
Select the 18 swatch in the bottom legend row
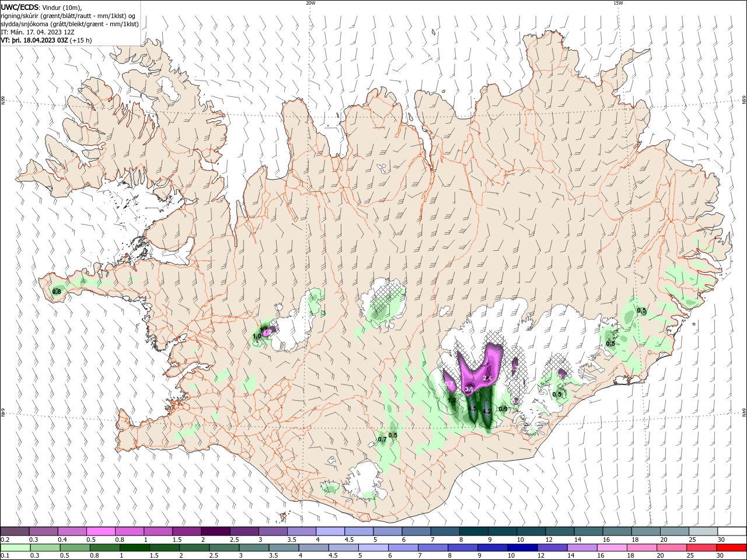(x=643, y=548)
